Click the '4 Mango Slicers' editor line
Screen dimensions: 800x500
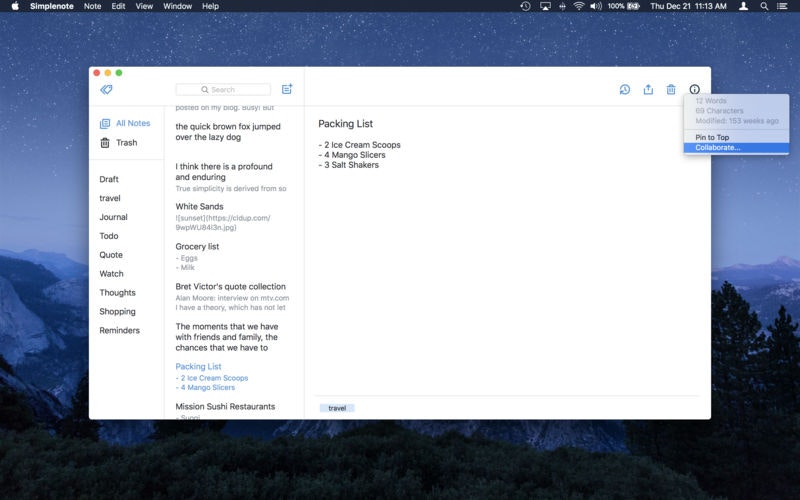[352, 155]
